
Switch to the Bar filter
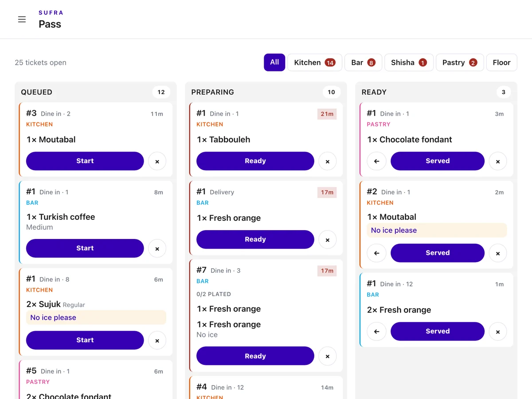(363, 63)
